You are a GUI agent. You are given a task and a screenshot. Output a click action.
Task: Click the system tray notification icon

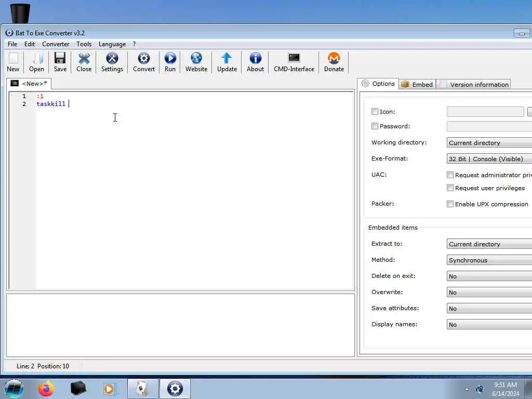(480, 389)
